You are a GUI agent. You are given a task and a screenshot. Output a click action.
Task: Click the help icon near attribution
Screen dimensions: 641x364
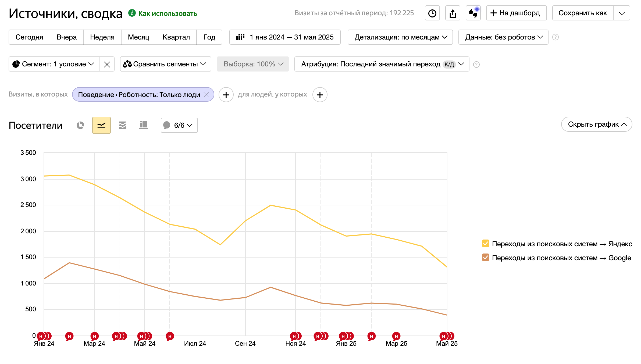point(476,65)
